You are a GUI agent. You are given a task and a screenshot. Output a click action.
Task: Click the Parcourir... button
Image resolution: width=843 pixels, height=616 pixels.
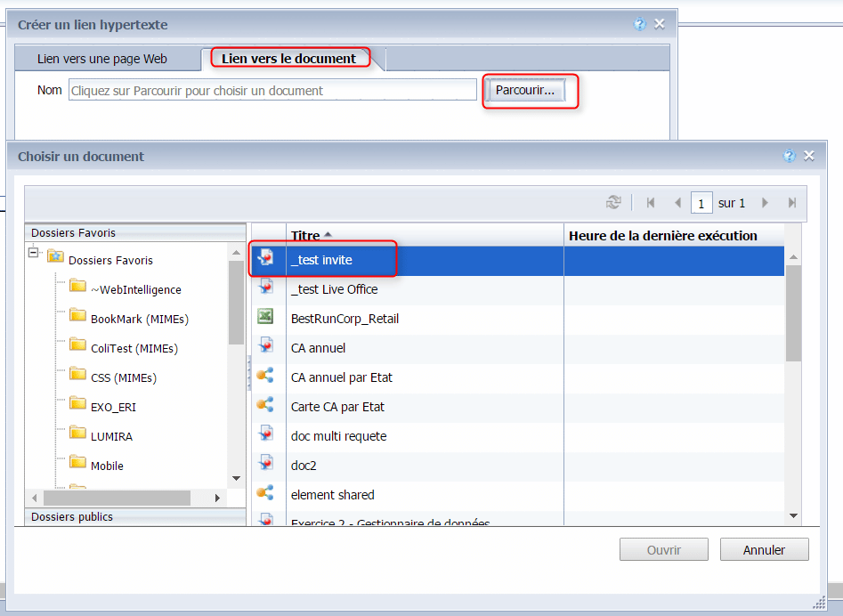pyautogui.click(x=524, y=90)
